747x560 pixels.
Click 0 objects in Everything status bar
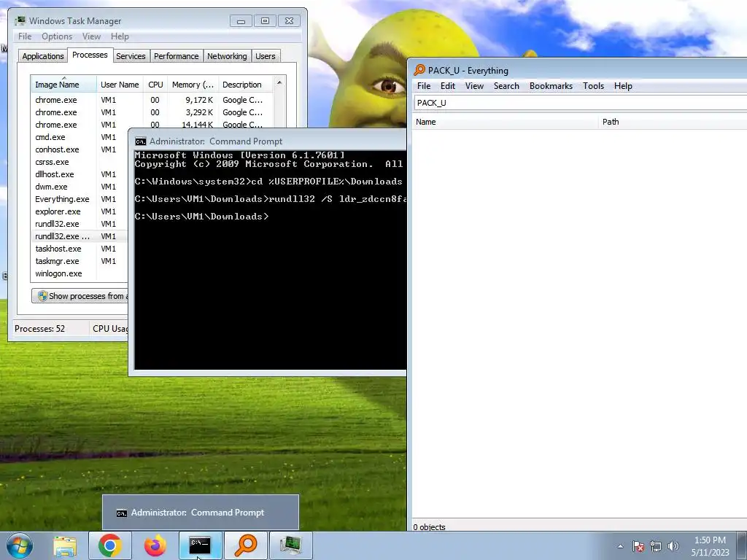[429, 526]
